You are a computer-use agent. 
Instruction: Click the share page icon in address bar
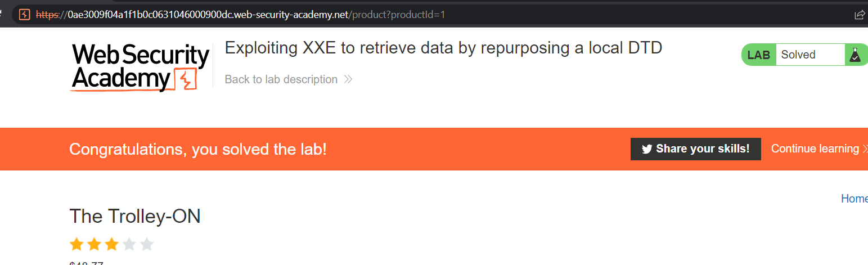tap(860, 15)
